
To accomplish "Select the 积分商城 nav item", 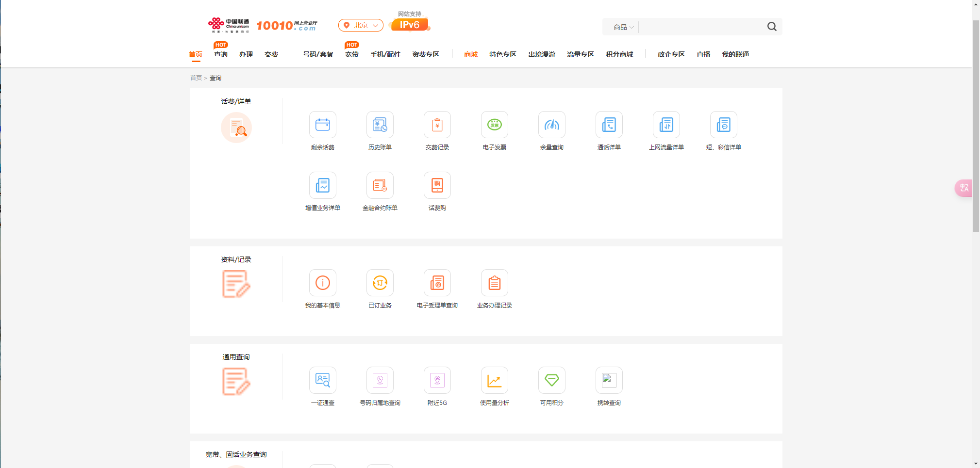I will pyautogui.click(x=619, y=54).
